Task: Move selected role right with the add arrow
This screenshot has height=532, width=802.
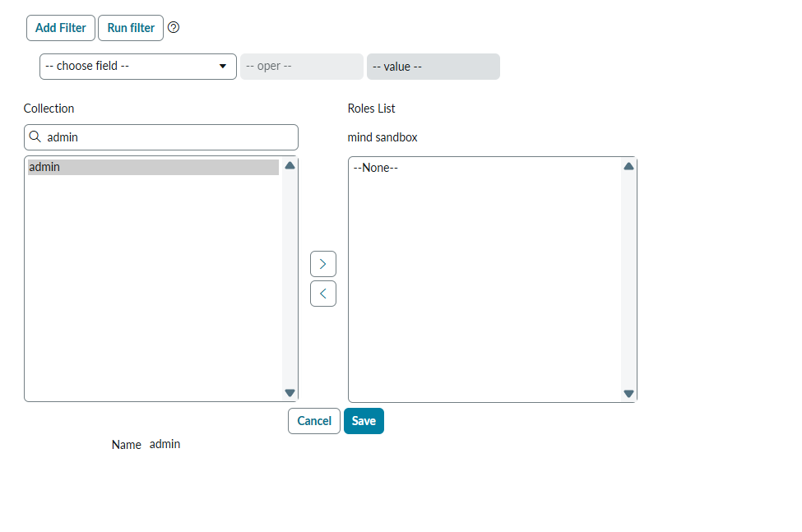Action: pyautogui.click(x=322, y=264)
